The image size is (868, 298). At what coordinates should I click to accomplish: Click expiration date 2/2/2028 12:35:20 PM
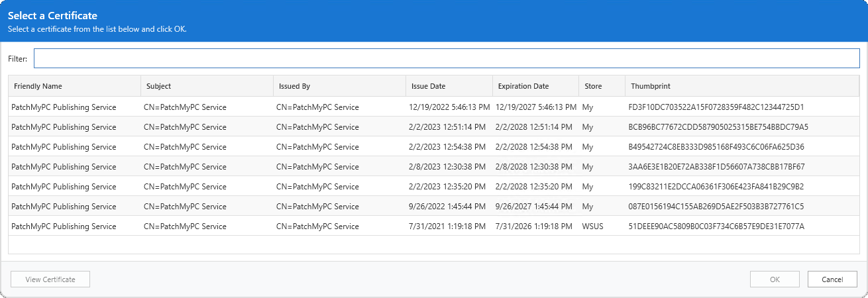(x=533, y=187)
